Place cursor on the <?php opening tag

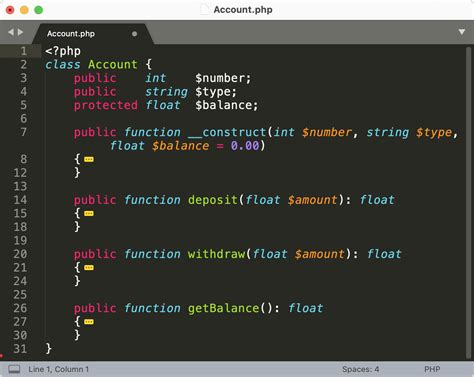(63, 51)
